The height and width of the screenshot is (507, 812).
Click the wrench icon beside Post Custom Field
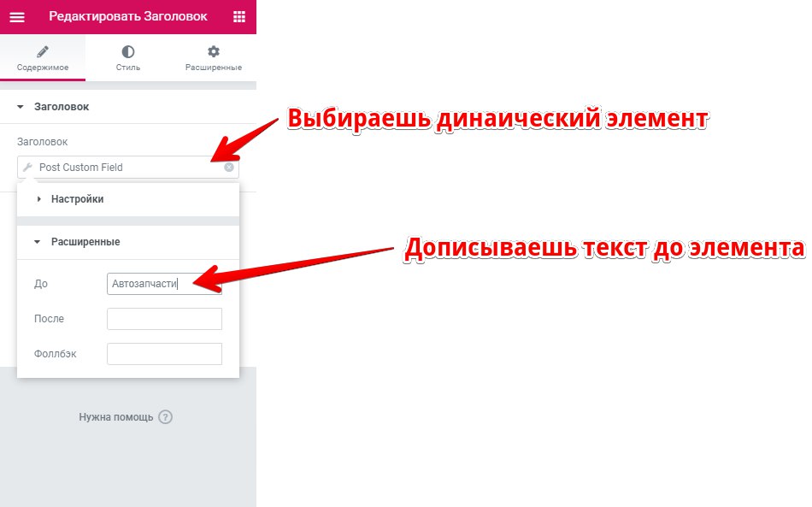[28, 168]
